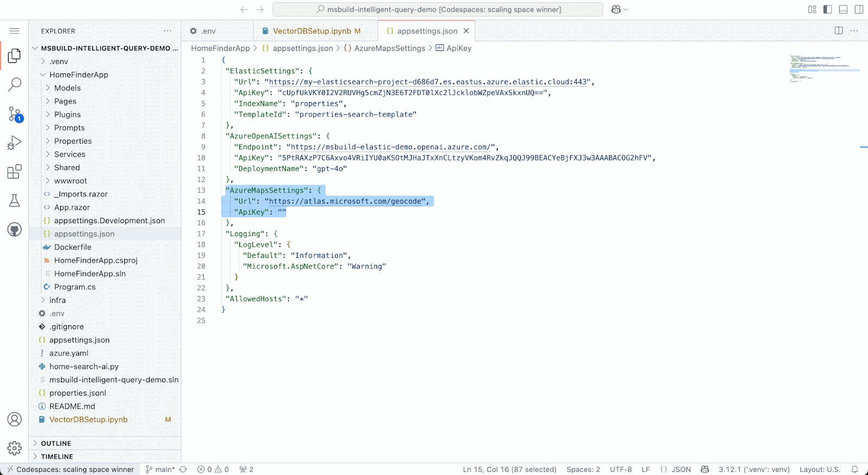Switch to the .env editor tab
868x475 pixels.
[208, 31]
